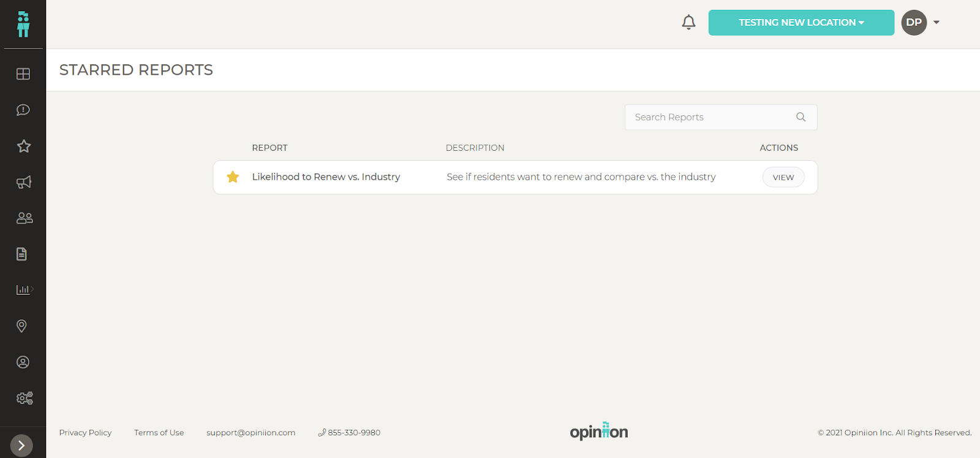Click the REPORT column header

tap(269, 148)
